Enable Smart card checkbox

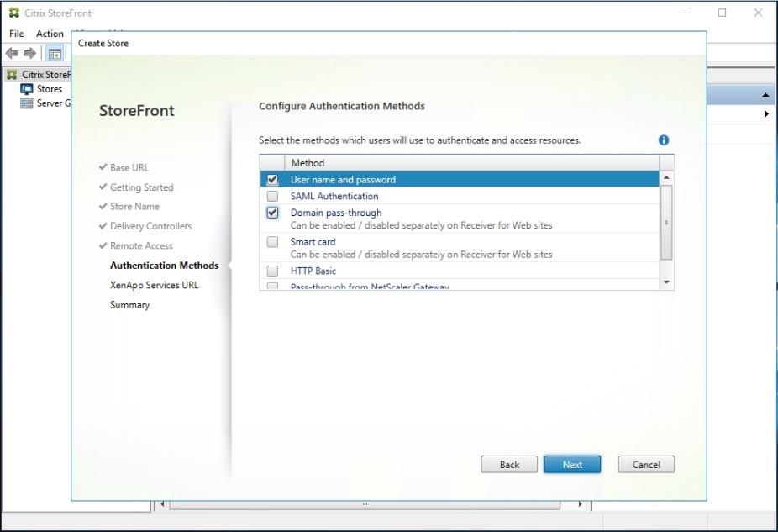[272, 242]
